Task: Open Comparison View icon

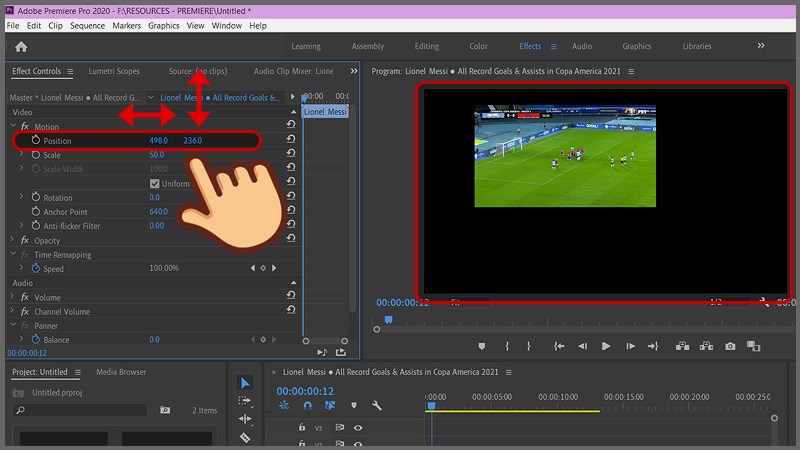Action: point(754,346)
